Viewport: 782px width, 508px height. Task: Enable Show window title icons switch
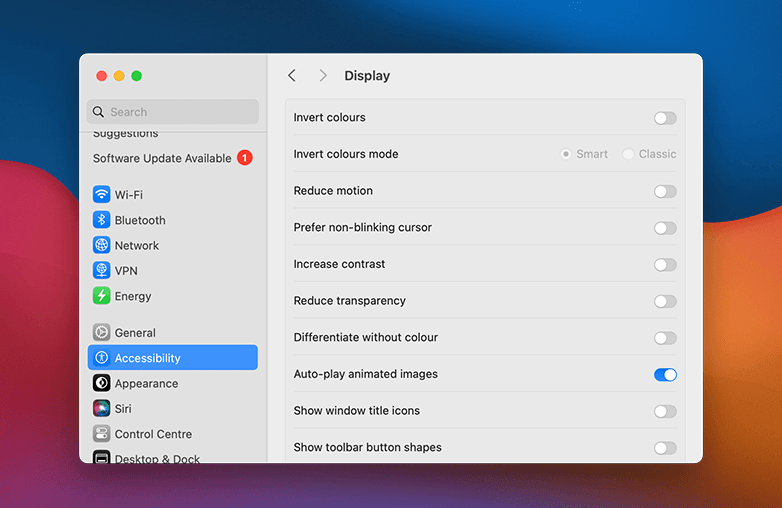(665, 411)
